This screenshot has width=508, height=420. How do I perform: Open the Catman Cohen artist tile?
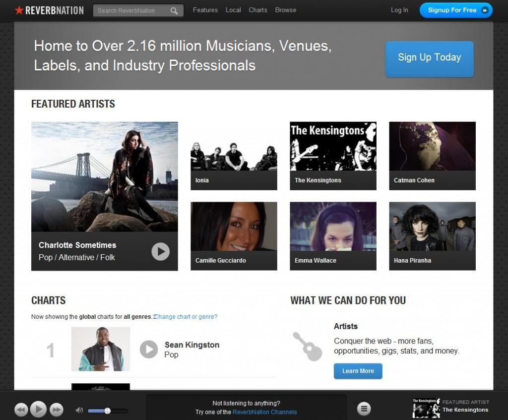[x=432, y=156]
